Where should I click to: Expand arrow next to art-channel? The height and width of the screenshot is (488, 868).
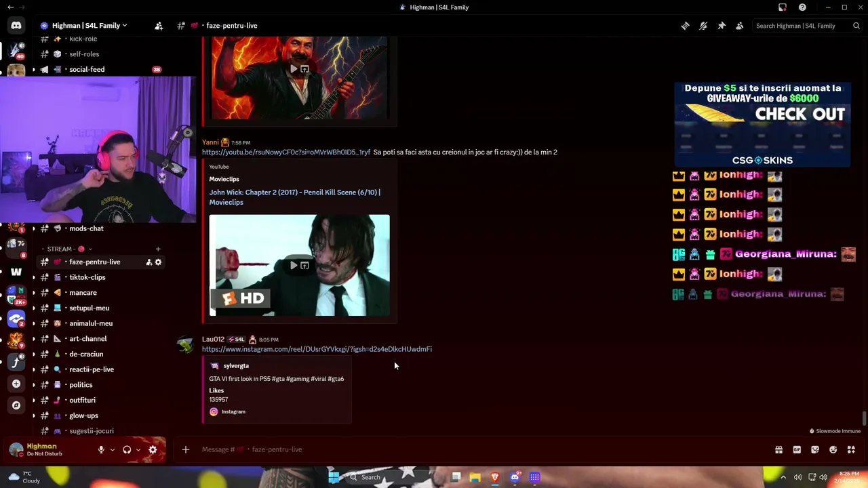[34, 339]
